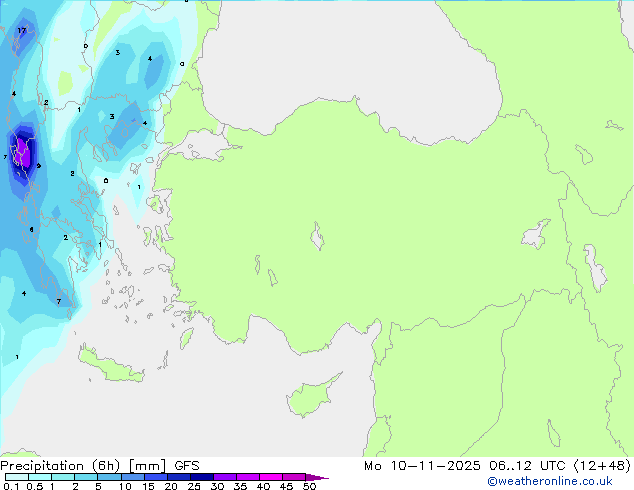The image size is (634, 490).
Task: Click the 'Mo 10-11-2025 06..12 UTC (12+48)' timestamp
Action: (x=497, y=466)
